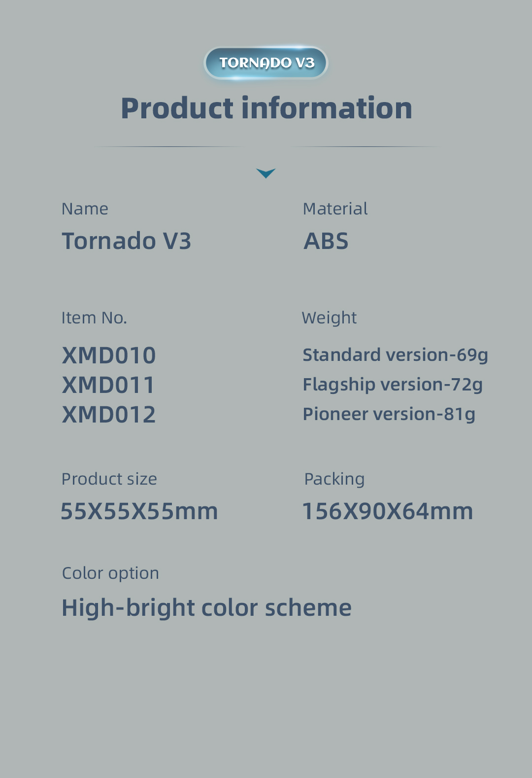Click item number XMD012
The image size is (532, 778).
[109, 415]
